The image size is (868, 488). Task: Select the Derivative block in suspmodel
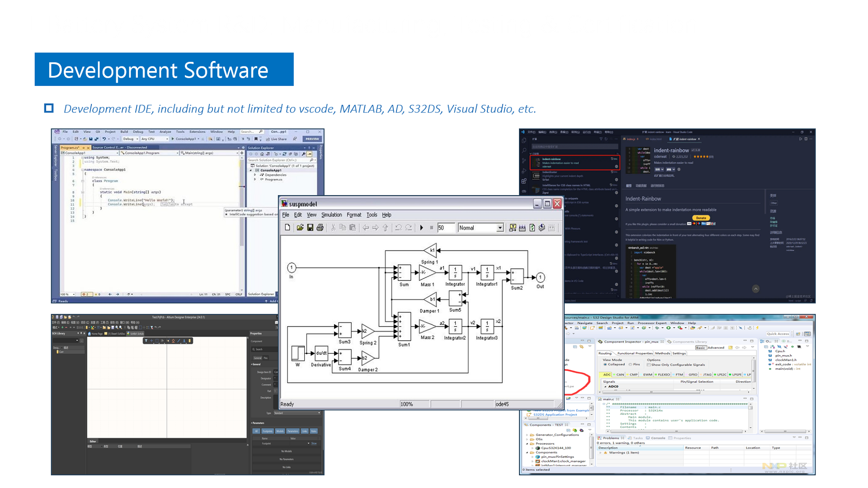[321, 353]
